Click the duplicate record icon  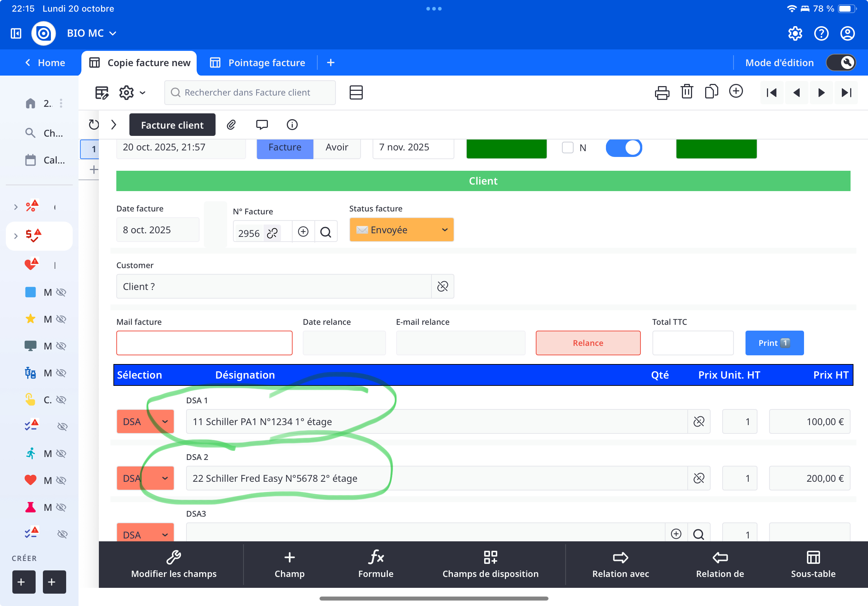pos(711,92)
